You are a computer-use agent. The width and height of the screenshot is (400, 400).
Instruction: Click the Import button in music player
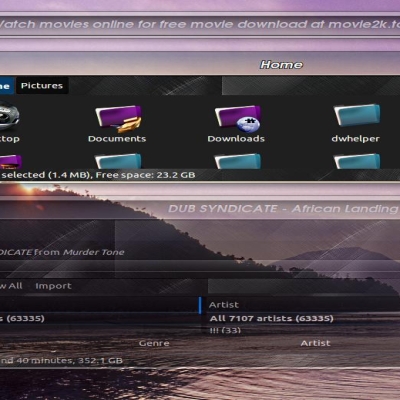(53, 286)
